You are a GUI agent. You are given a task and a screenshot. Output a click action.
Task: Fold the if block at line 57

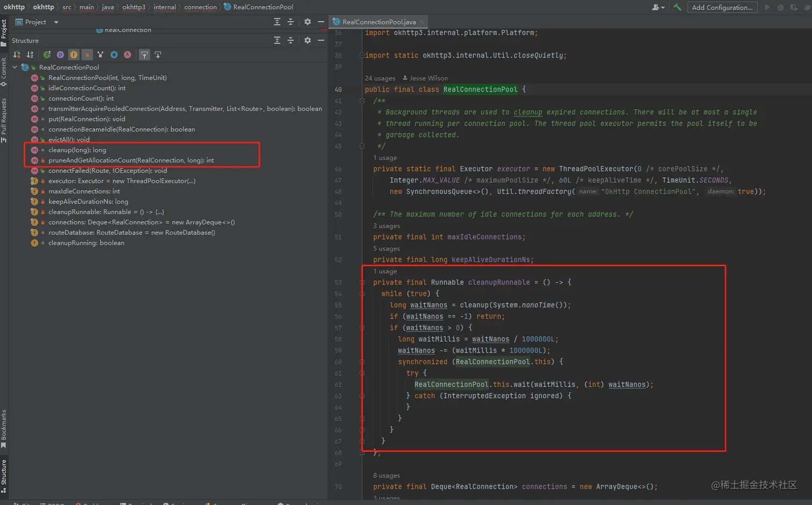point(362,328)
